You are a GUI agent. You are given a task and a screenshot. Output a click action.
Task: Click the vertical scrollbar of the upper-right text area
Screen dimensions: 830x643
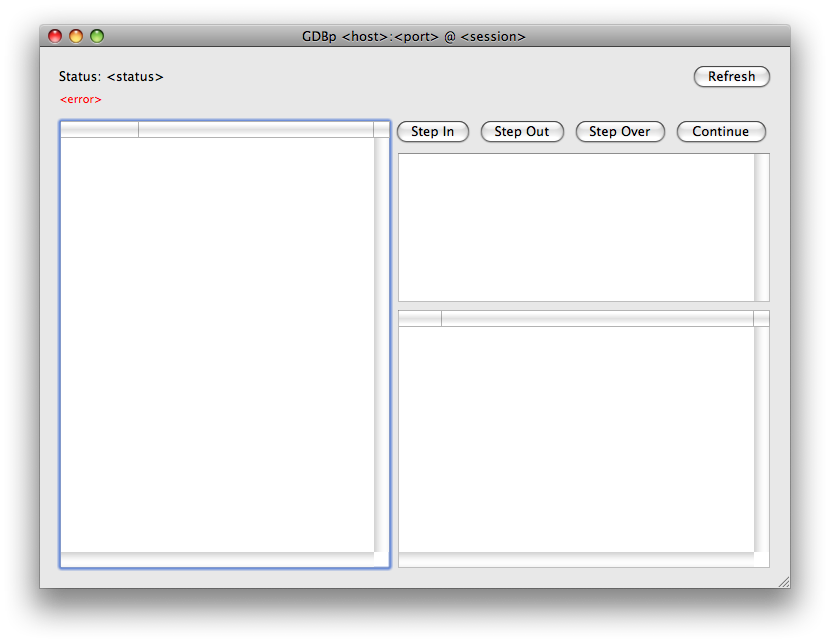click(761, 228)
